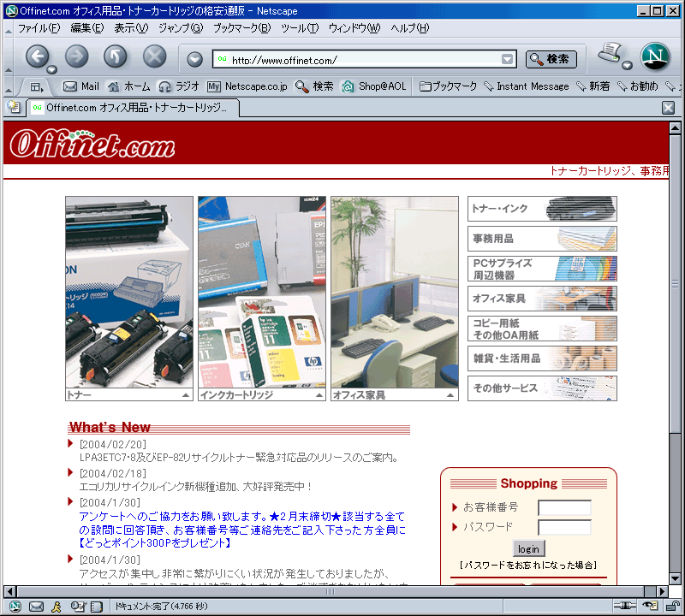Viewport: 685px width, 616px height.
Task: Open the Instant Message bookmark
Action: coord(527,86)
